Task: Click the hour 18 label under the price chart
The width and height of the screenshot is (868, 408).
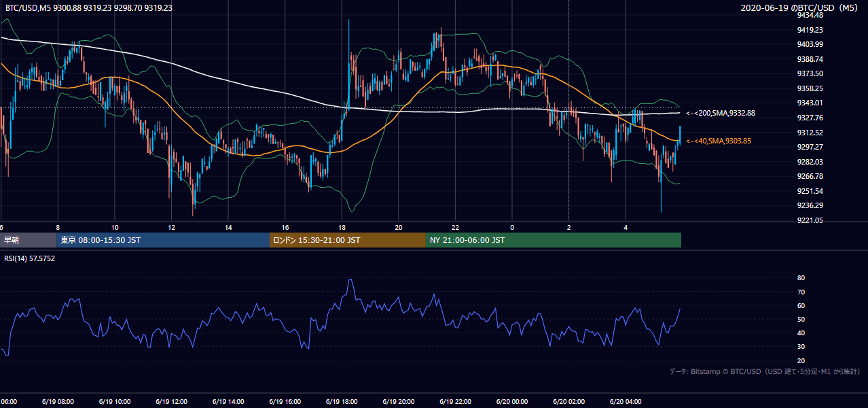Action: 342,227
